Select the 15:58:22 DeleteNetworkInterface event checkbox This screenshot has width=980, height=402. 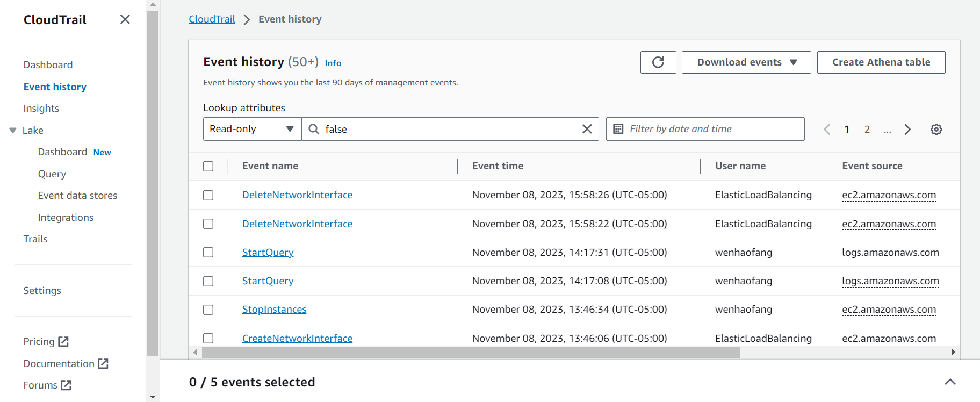(208, 224)
